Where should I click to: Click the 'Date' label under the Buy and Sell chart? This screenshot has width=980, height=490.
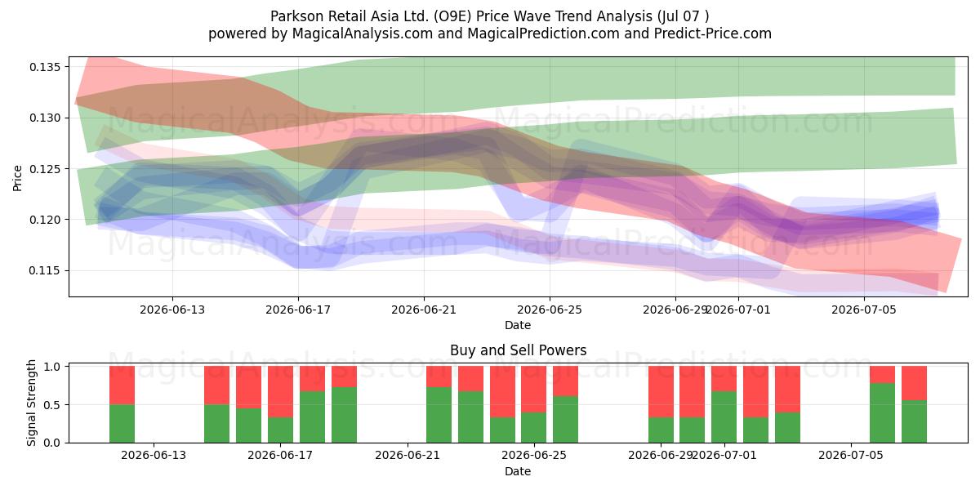pos(518,471)
